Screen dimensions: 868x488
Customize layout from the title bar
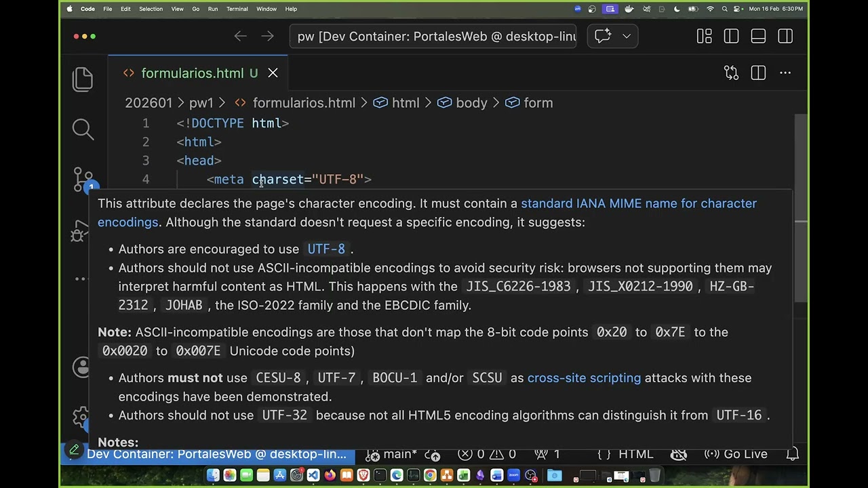coord(704,36)
